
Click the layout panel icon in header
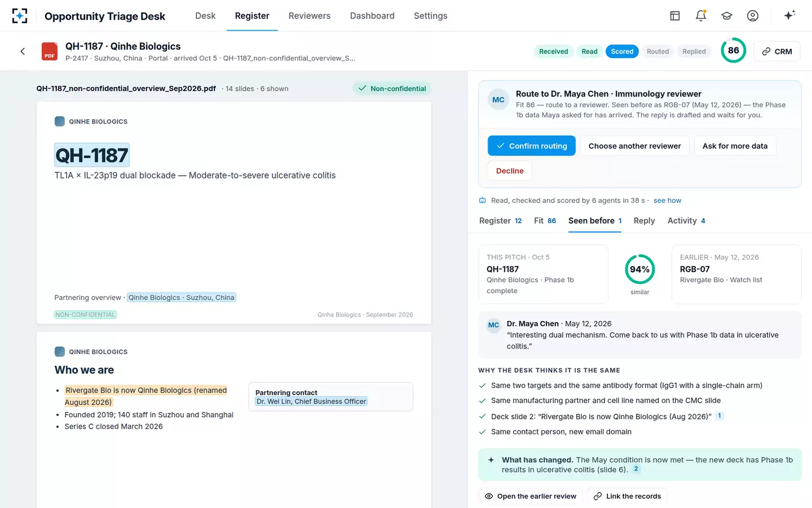(675, 16)
